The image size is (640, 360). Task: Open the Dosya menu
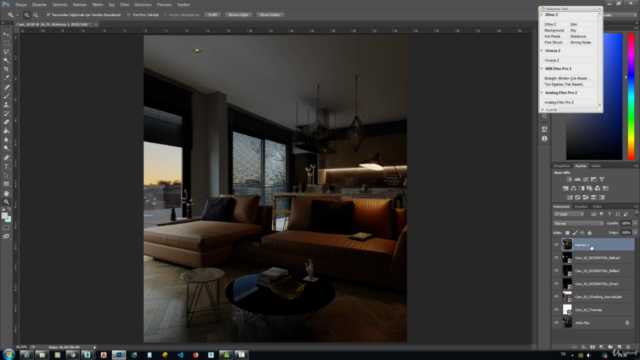coord(21,4)
